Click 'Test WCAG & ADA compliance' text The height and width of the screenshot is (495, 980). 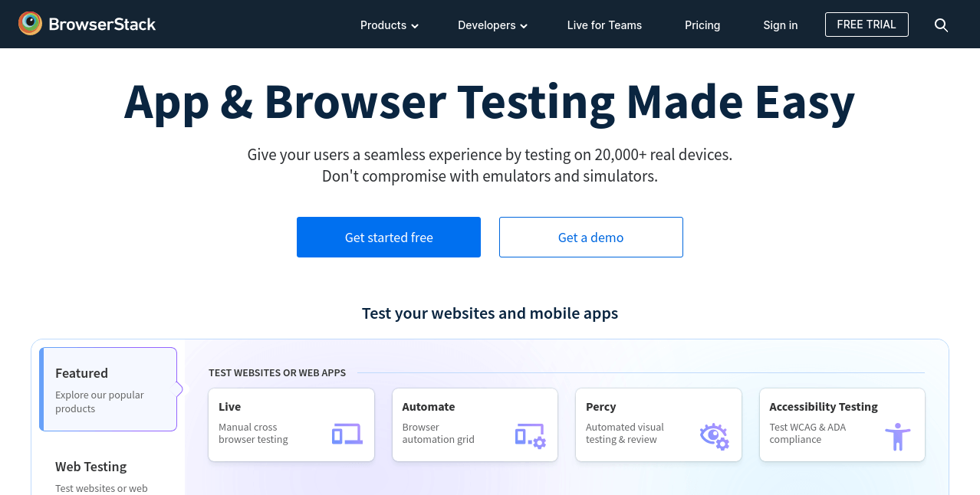coord(807,434)
